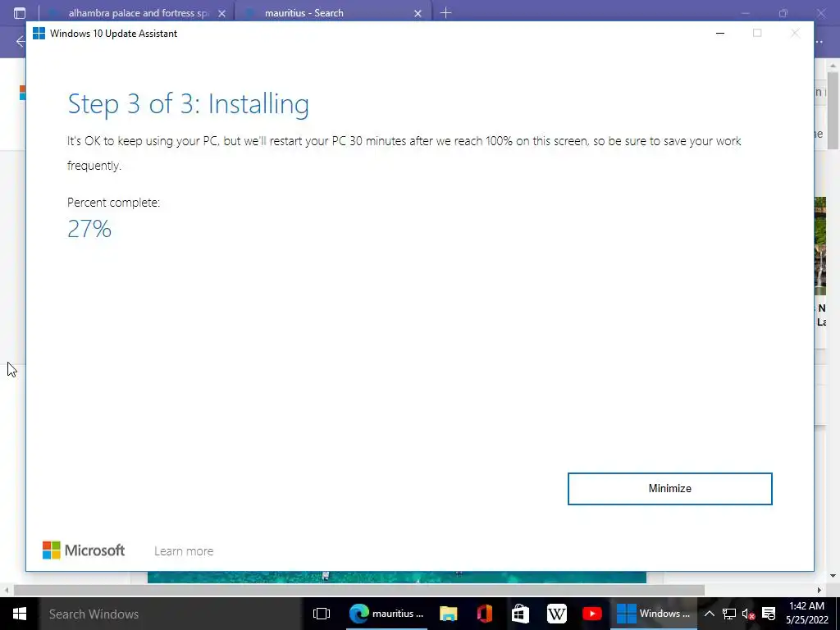Close the alhambra palace browser tab
This screenshot has width=840, height=630.
click(221, 13)
